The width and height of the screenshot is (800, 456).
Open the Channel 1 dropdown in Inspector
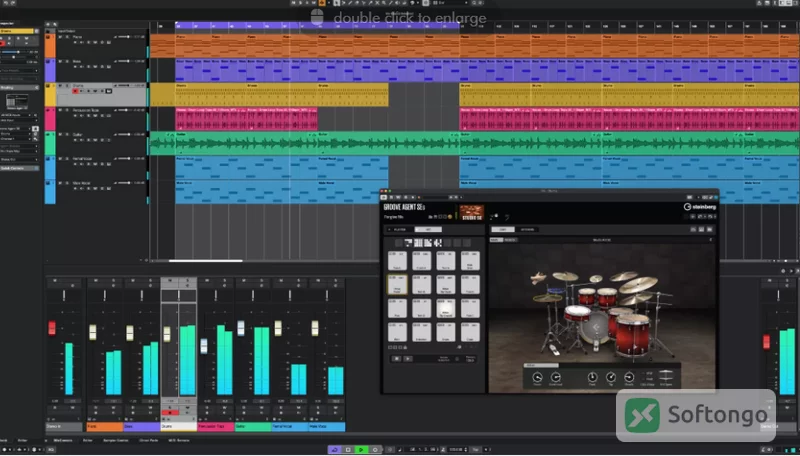[x=15, y=139]
